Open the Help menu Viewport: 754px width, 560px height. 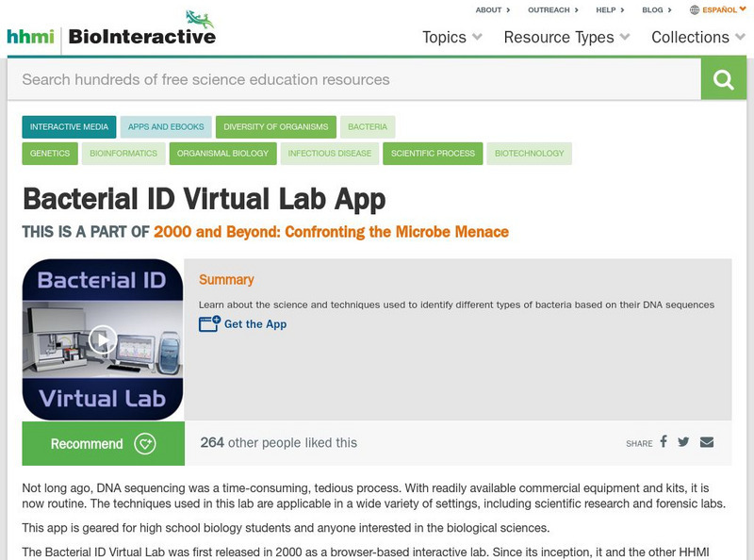click(610, 9)
